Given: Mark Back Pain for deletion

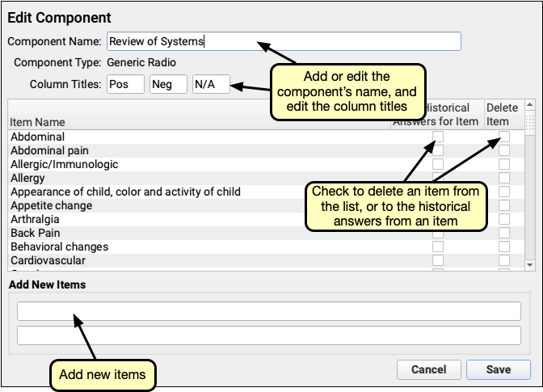Looking at the screenshot, I should pos(504,233).
